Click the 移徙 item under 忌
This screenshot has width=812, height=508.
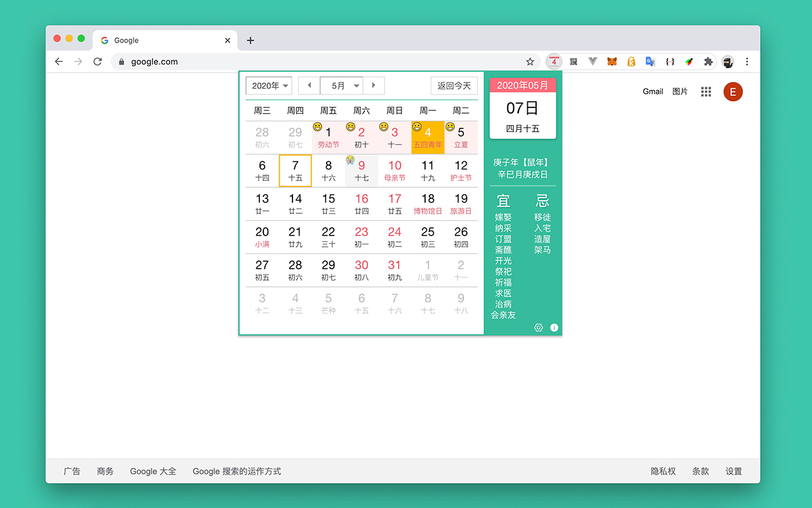click(542, 217)
